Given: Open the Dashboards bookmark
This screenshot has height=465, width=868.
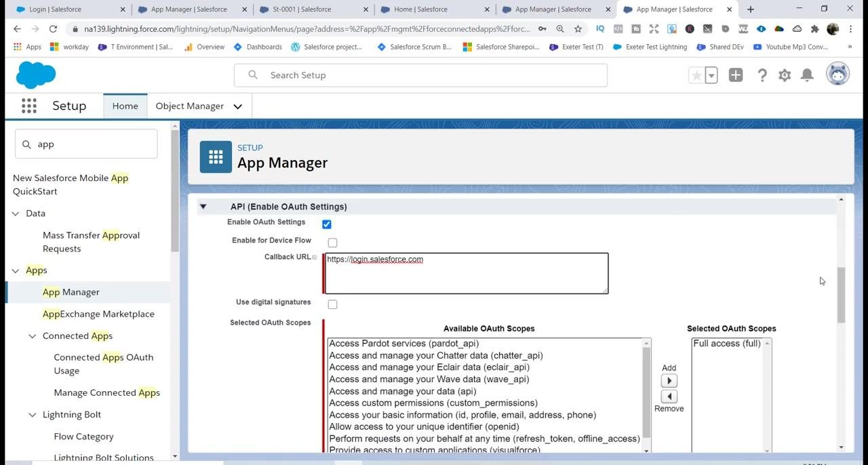Looking at the screenshot, I should pyautogui.click(x=258, y=47).
